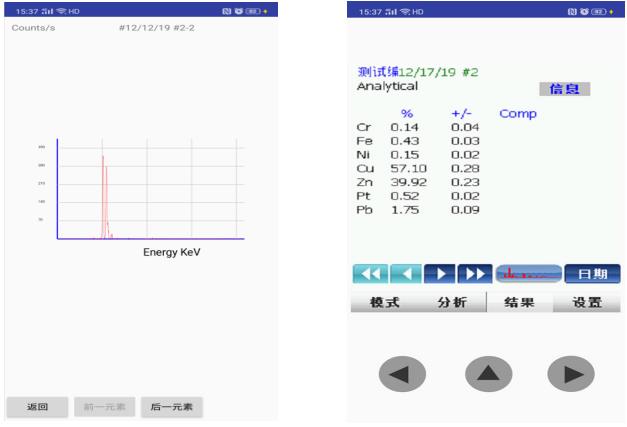The width and height of the screenshot is (627, 427).
Task: Switch to the 模式 mode tab
Action: tap(384, 303)
